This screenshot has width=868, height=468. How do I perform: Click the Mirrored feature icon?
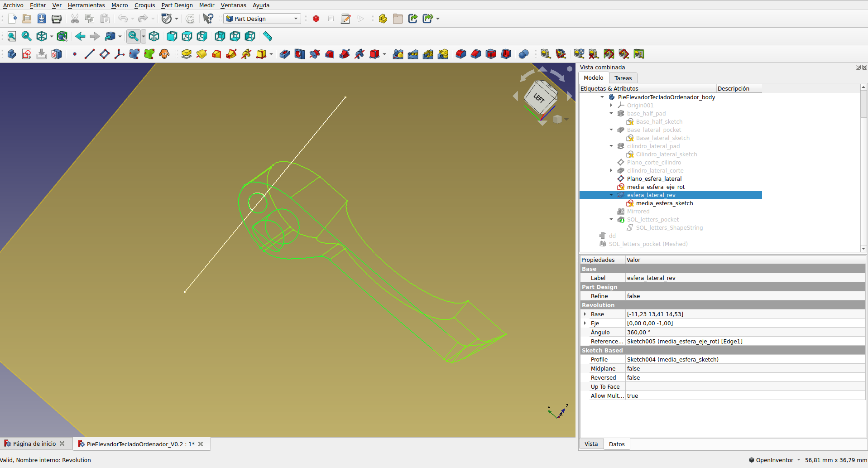(x=398, y=54)
